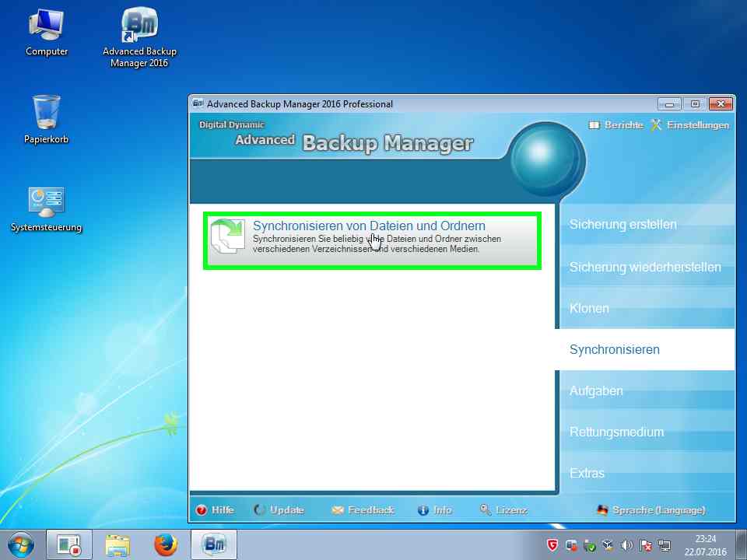Open Windows Explorer from taskbar
Viewport: 747px width, 560px height.
tap(117, 544)
